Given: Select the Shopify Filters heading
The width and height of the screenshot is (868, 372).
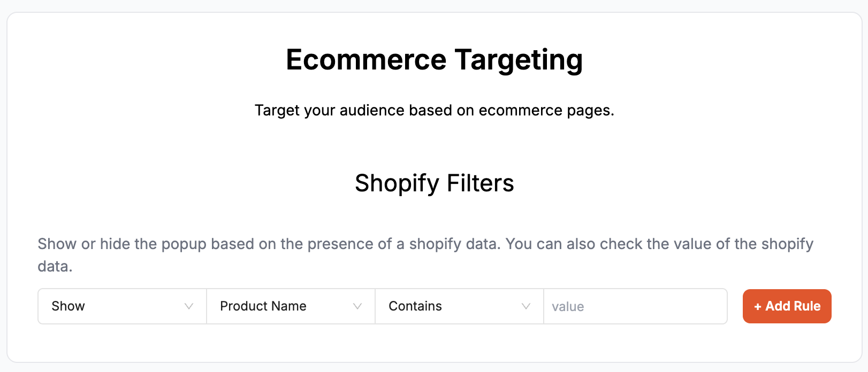Looking at the screenshot, I should tap(434, 183).
